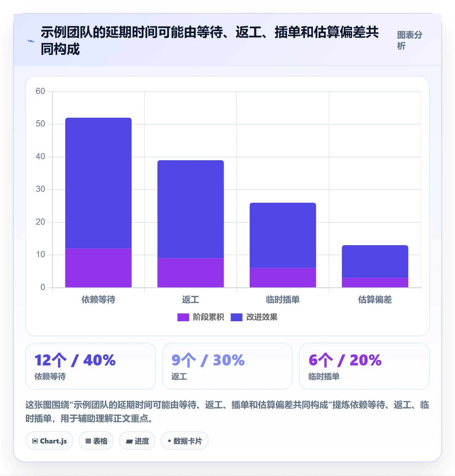Select the 表格 tag chip

96,441
